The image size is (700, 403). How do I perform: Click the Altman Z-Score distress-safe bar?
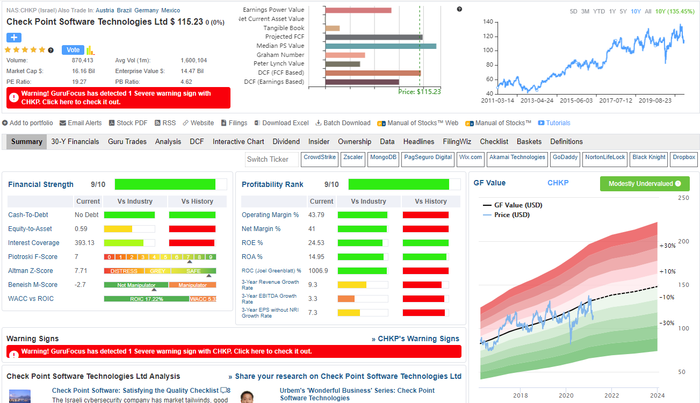[x=160, y=271]
